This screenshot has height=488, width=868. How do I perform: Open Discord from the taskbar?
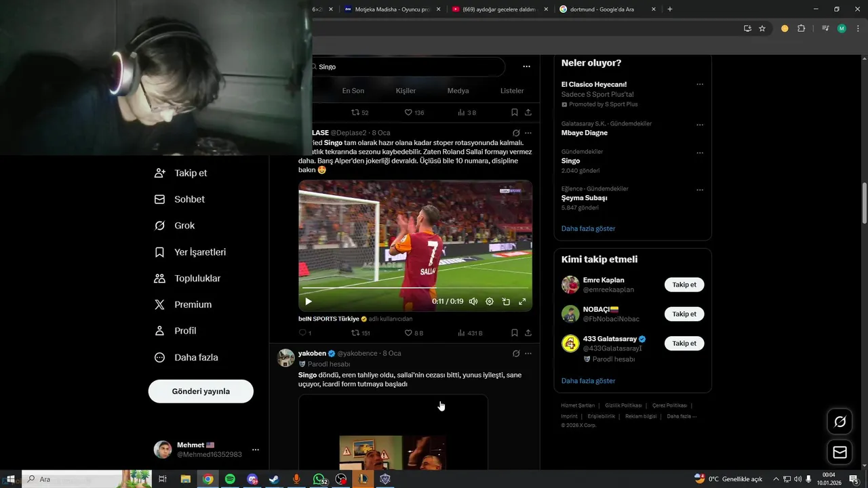tap(252, 479)
